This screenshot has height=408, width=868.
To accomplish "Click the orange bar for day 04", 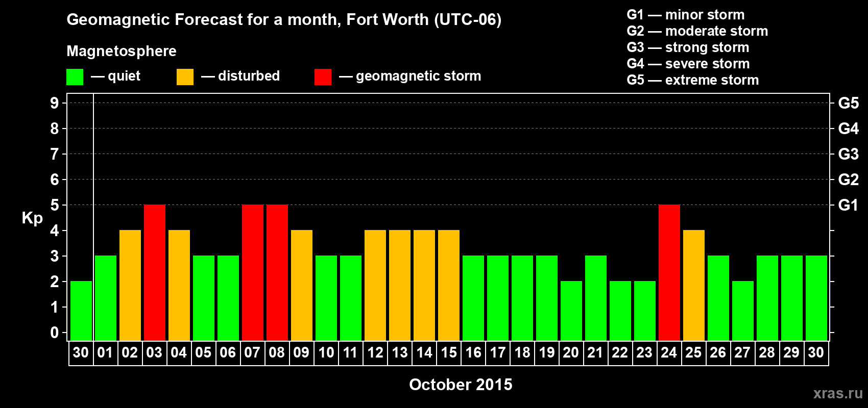I will (x=179, y=285).
